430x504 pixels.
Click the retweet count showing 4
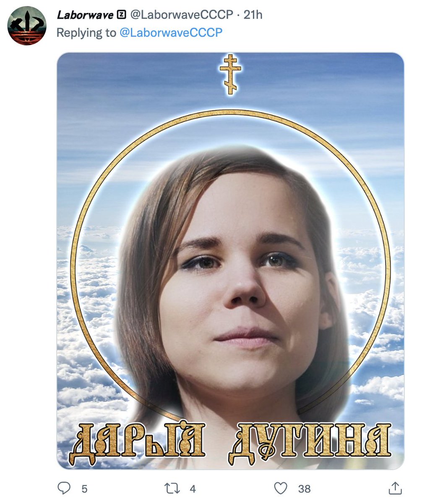193,489
